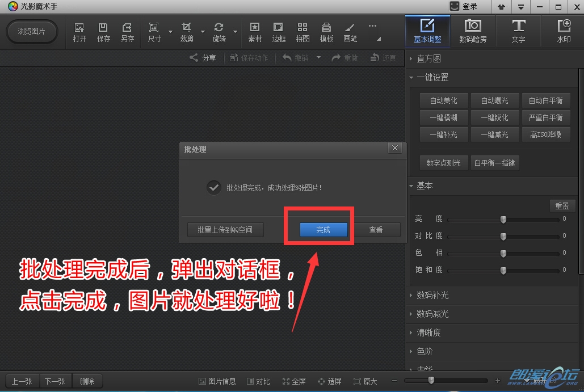584x392 pixels.
Task: Click the 分享 (Share) icon
Action: 203,58
